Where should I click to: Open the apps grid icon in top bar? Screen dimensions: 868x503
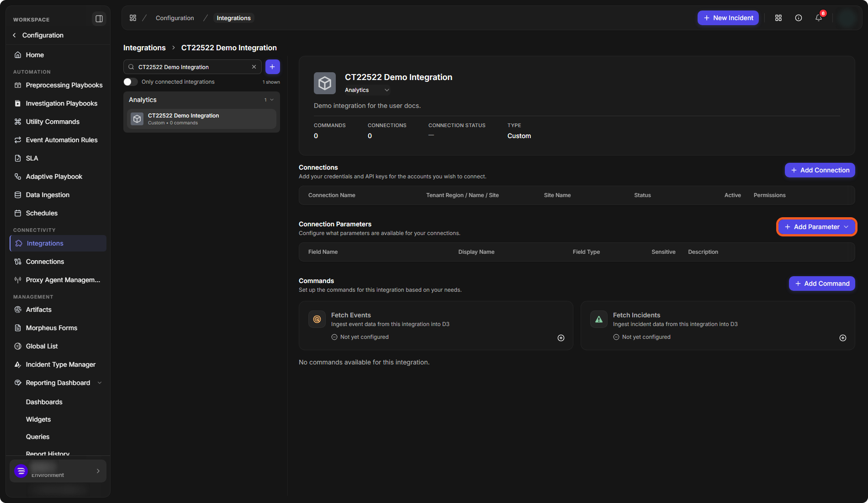tap(778, 18)
